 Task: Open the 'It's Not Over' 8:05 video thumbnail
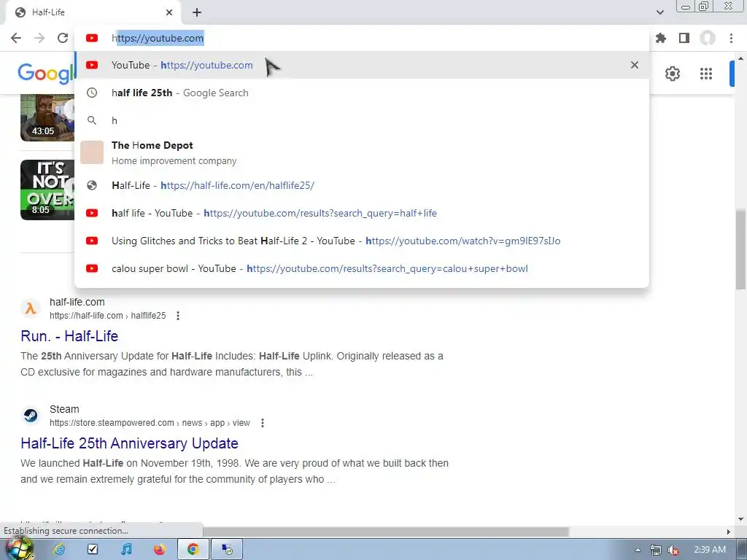point(47,190)
